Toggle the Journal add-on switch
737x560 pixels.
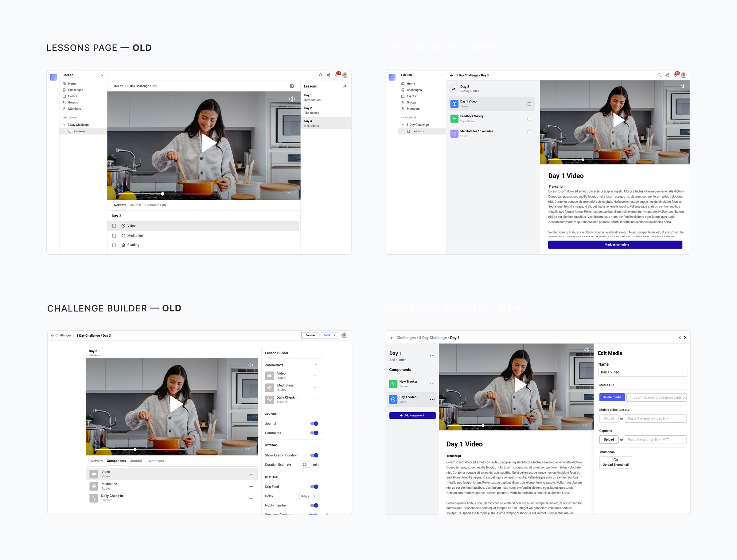click(314, 424)
